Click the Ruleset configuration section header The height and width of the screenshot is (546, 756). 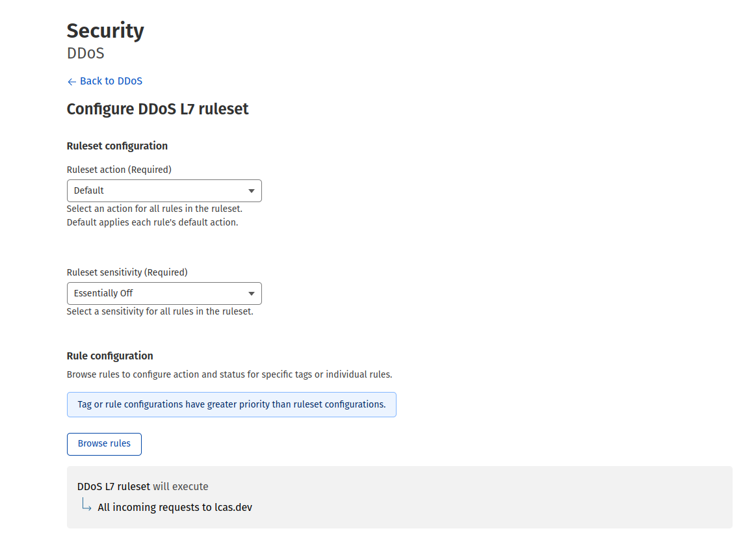(x=117, y=146)
